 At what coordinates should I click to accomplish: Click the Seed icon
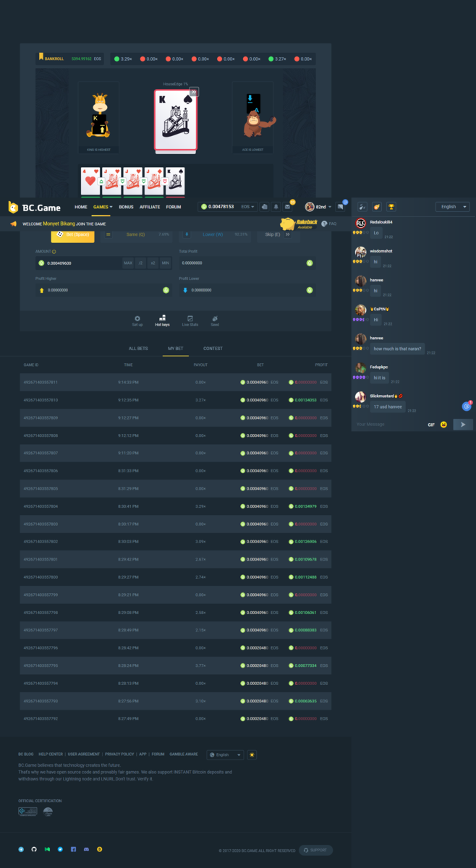[215, 320]
